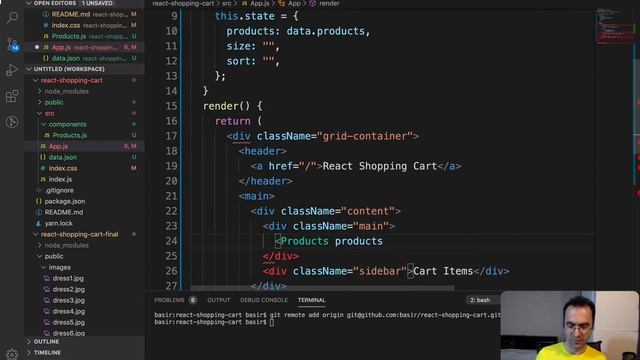Click the 'Products' tag on line 24
Viewport: 640px width, 360px height.
pos(304,241)
